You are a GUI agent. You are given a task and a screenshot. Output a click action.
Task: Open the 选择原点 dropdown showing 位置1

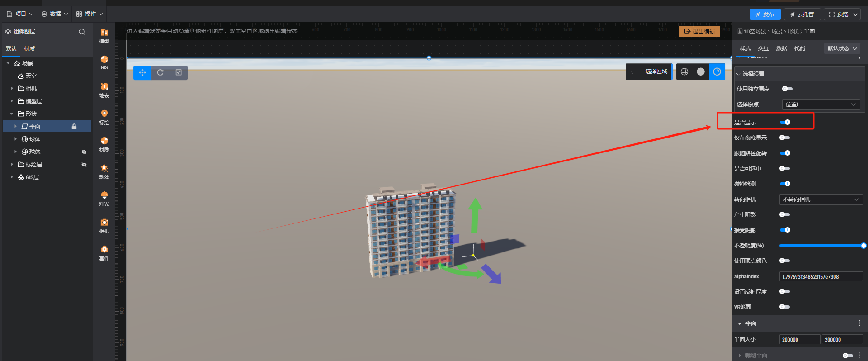[821, 104]
